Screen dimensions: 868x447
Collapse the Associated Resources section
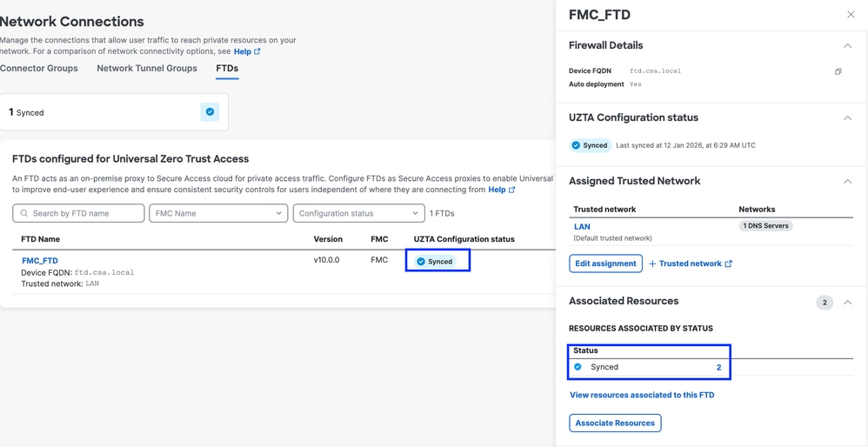847,303
